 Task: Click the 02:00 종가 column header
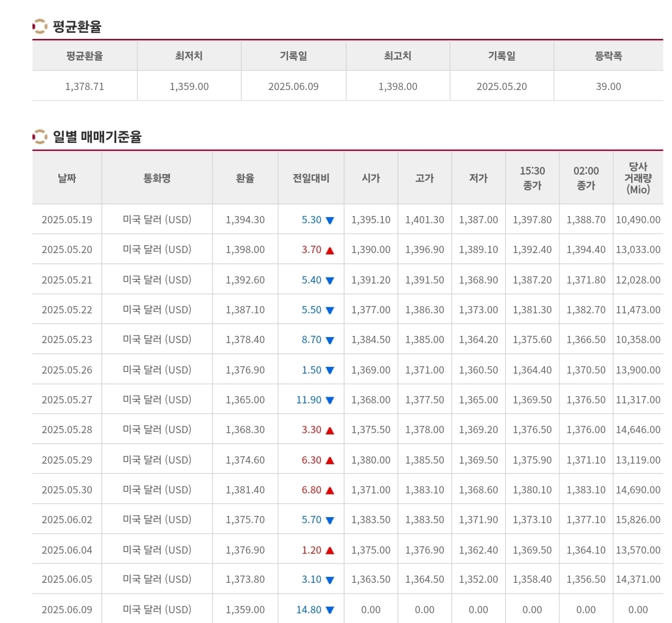pyautogui.click(x=586, y=178)
